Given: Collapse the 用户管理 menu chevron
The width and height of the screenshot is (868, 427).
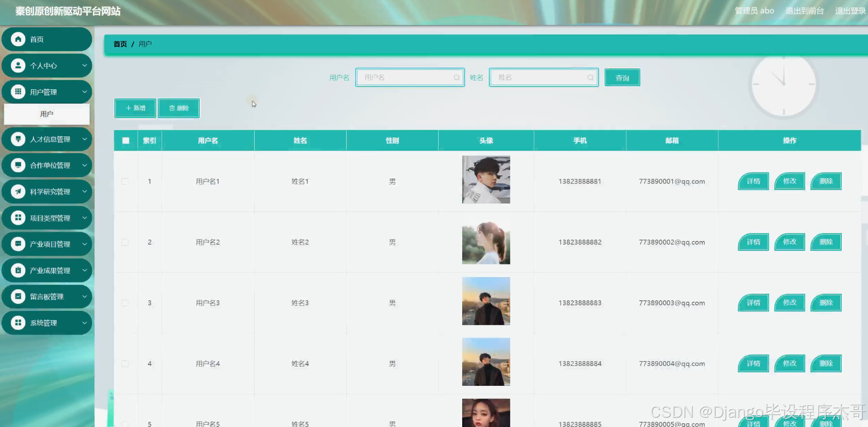Looking at the screenshot, I should tap(85, 92).
